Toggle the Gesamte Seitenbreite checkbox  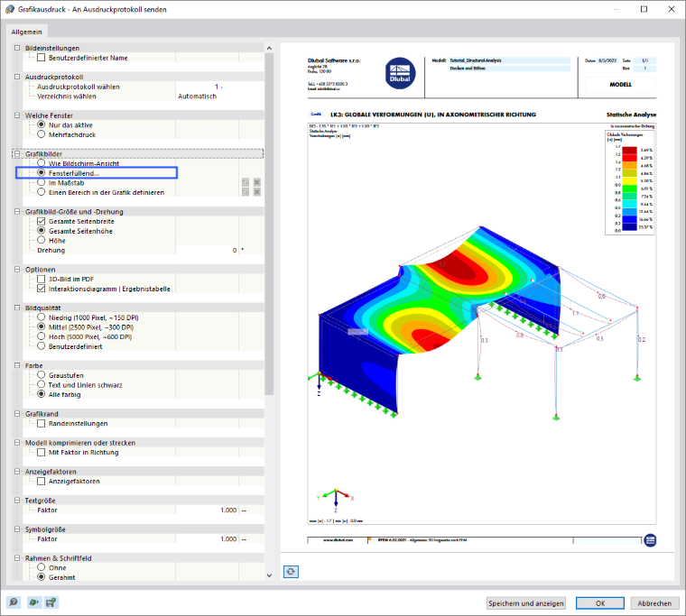click(x=42, y=221)
